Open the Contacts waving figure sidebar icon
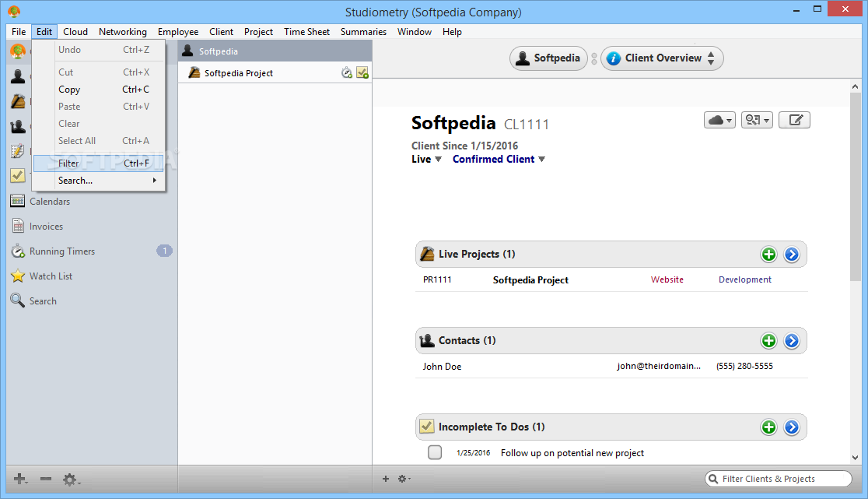 [18, 126]
